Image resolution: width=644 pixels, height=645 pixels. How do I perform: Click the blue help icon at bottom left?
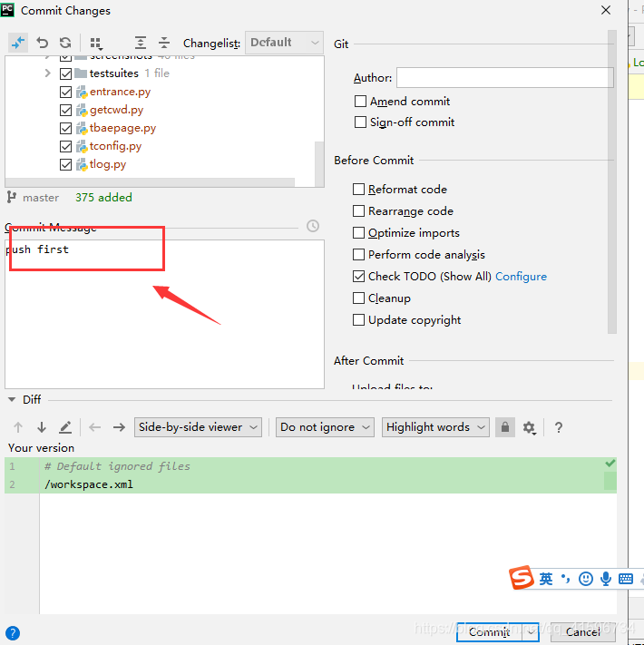tap(13, 633)
